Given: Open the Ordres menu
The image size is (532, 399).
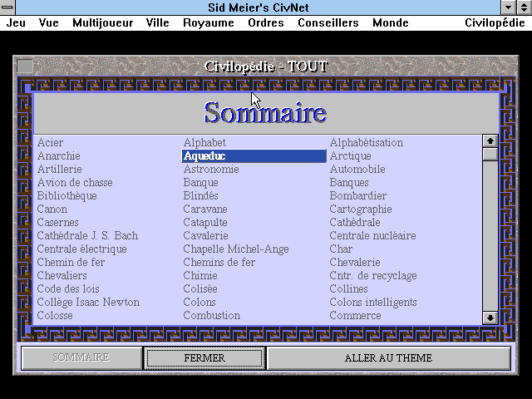Looking at the screenshot, I should 266,22.
